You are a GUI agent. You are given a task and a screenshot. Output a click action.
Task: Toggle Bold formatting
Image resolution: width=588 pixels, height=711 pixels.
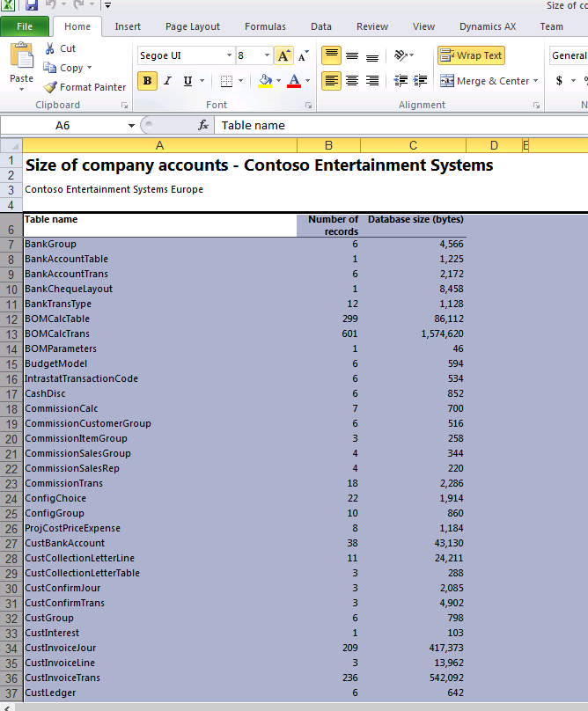coord(147,81)
